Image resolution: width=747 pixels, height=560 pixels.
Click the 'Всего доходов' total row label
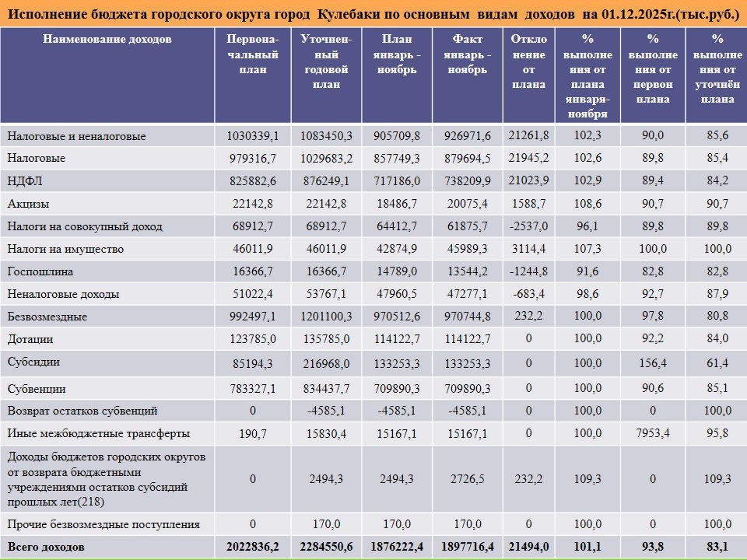[x=46, y=548]
